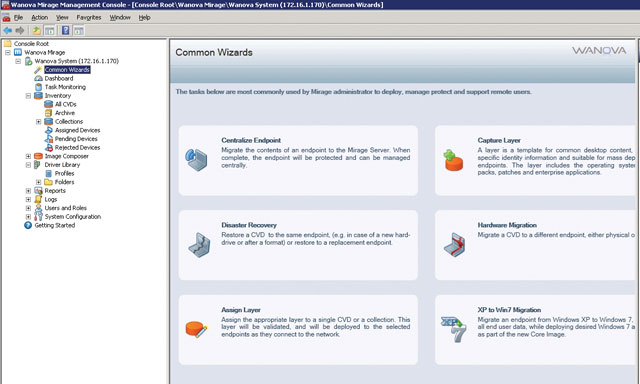Select Collections in the Inventory tree

(69, 122)
